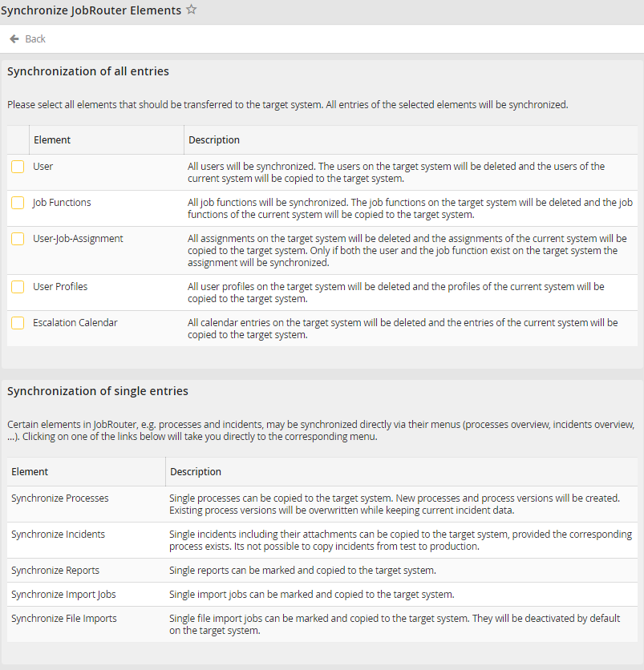Click description text for Synchronize Reports

[302, 571]
